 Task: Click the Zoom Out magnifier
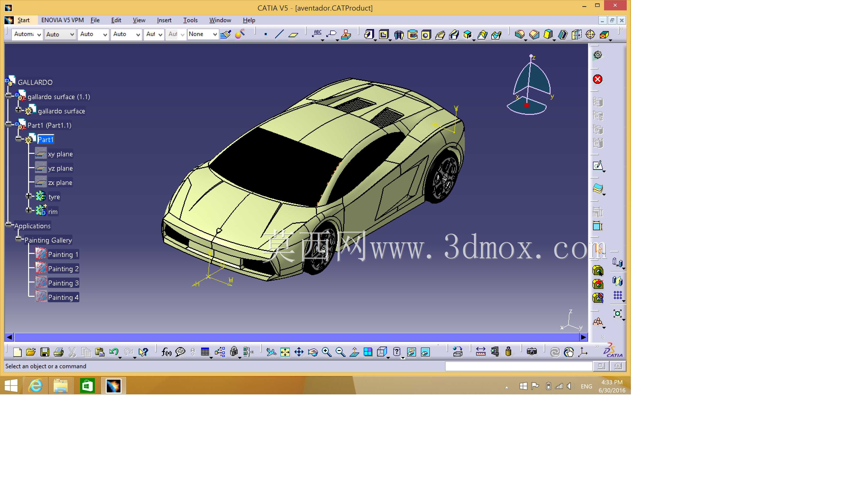[x=341, y=352]
